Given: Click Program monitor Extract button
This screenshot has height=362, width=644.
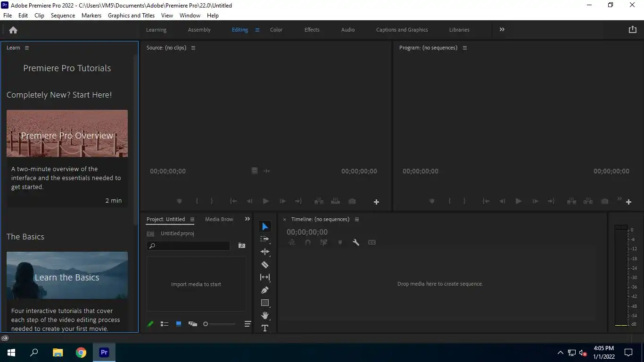Looking at the screenshot, I should pyautogui.click(x=588, y=201).
